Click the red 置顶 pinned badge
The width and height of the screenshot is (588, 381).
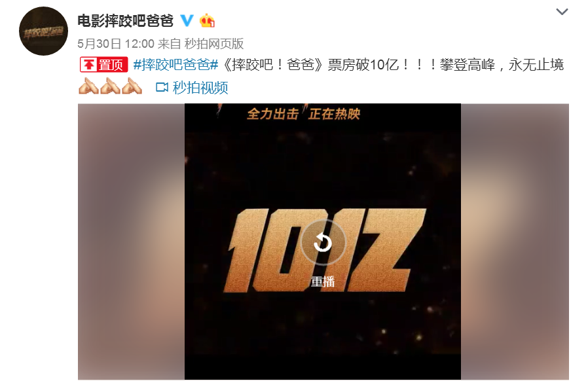tap(103, 65)
